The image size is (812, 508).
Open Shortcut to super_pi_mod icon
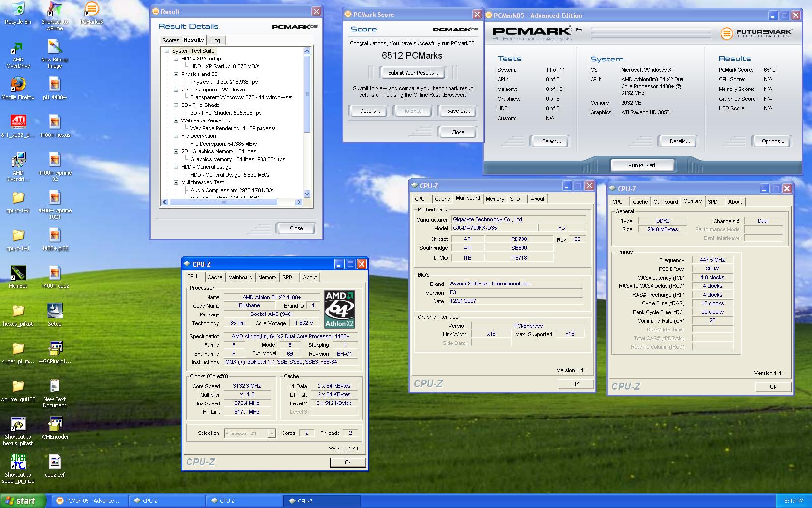coord(18,469)
